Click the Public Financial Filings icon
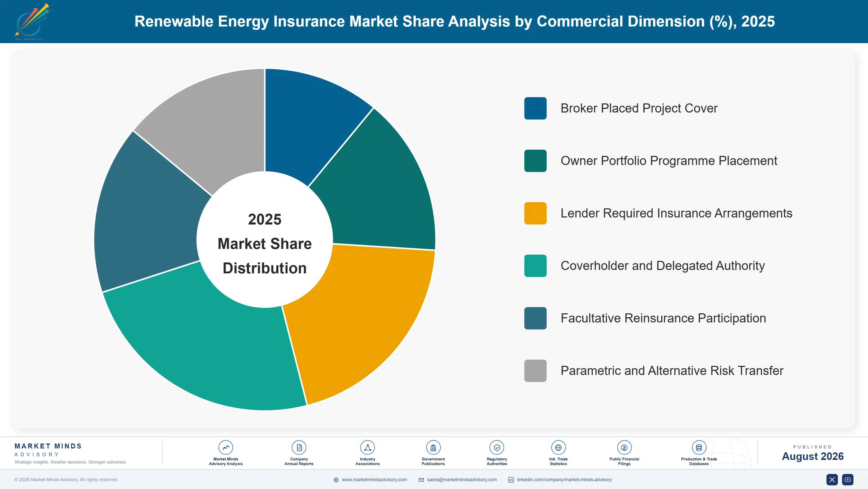The height and width of the screenshot is (489, 868). (624, 447)
